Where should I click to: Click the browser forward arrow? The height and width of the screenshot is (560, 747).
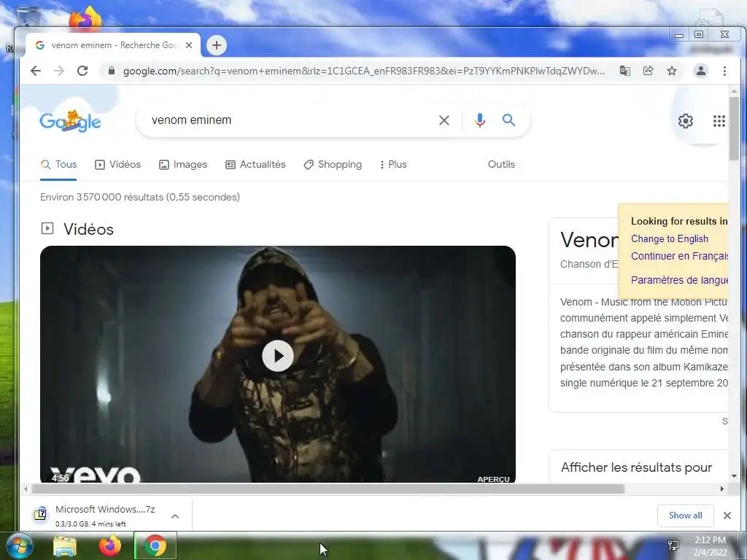pyautogui.click(x=59, y=71)
